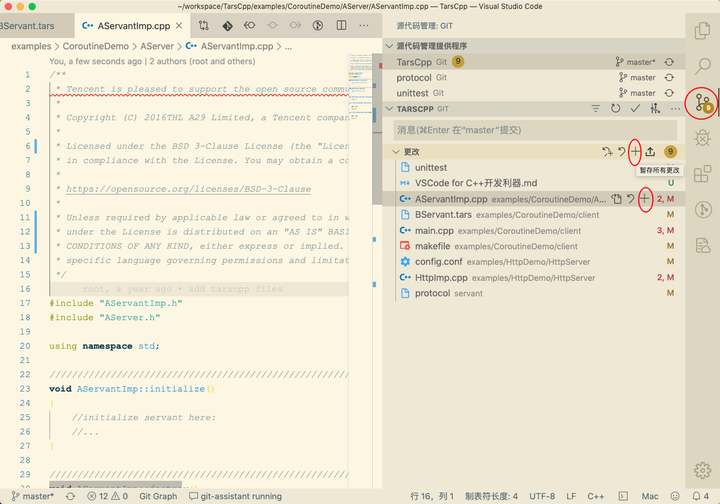Open the Extensions view icon
The image size is (720, 504).
[702, 174]
